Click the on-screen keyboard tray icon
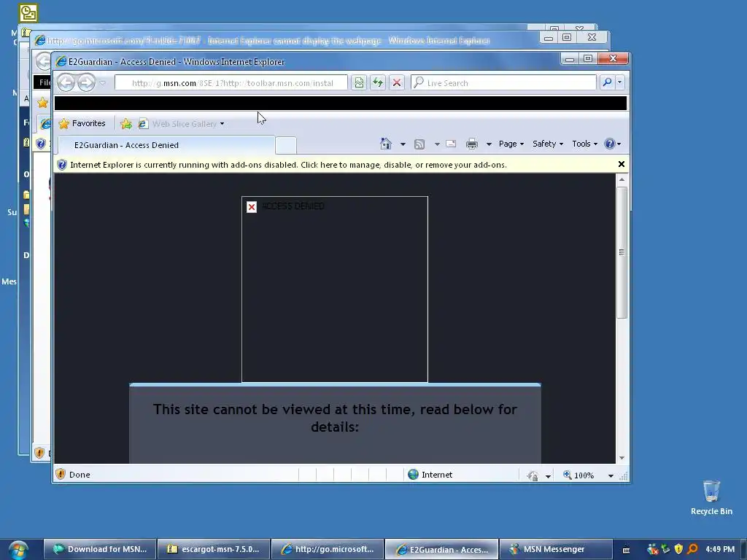 coord(626,550)
